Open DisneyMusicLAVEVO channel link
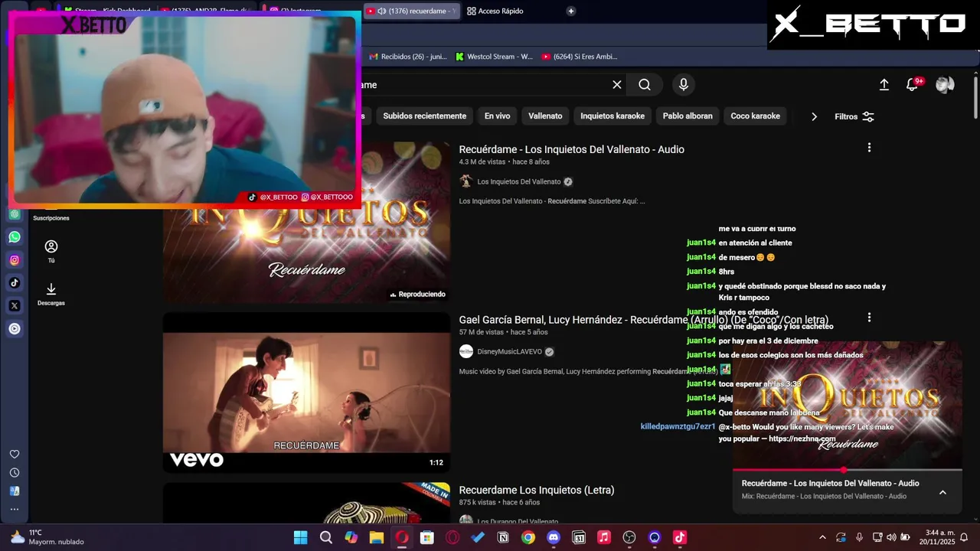 pos(509,352)
